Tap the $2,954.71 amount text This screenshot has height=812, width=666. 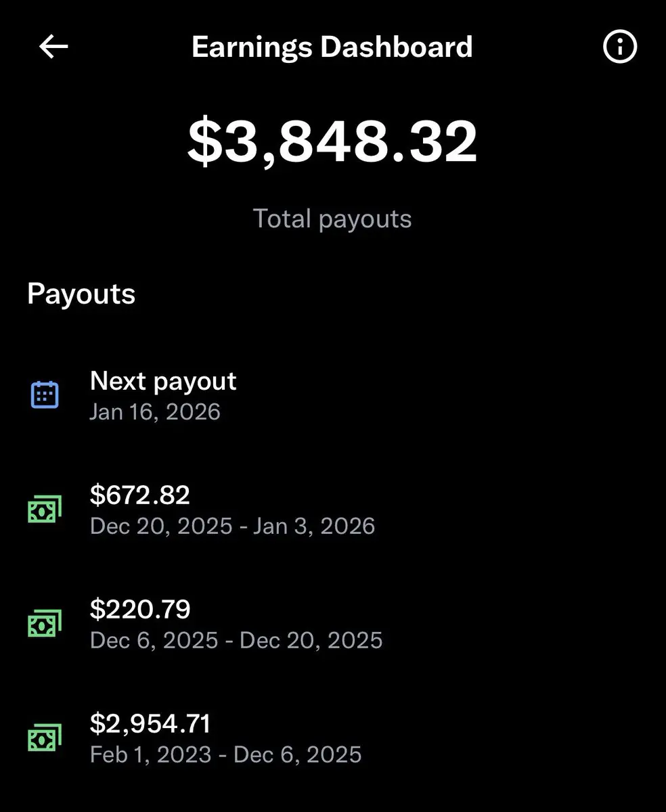150,723
